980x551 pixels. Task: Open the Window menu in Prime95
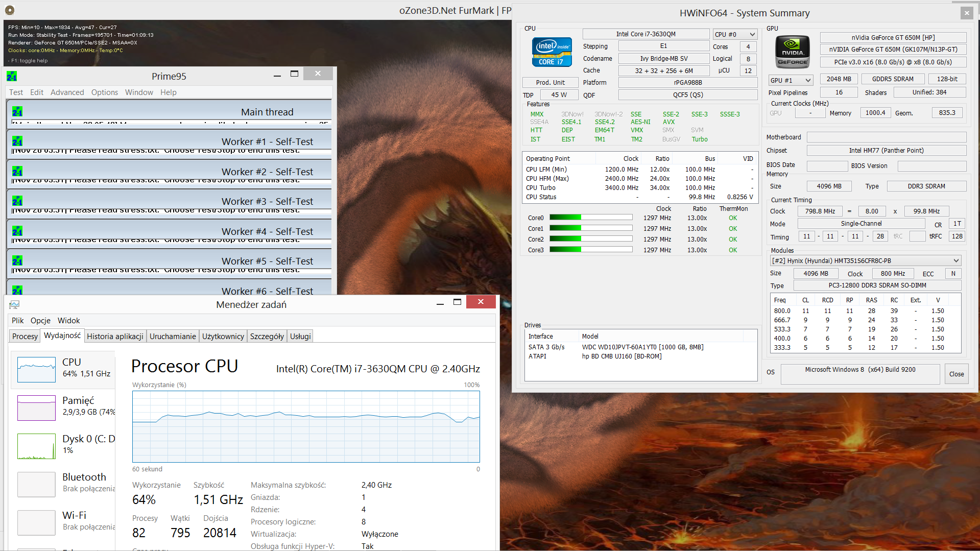[x=139, y=92]
